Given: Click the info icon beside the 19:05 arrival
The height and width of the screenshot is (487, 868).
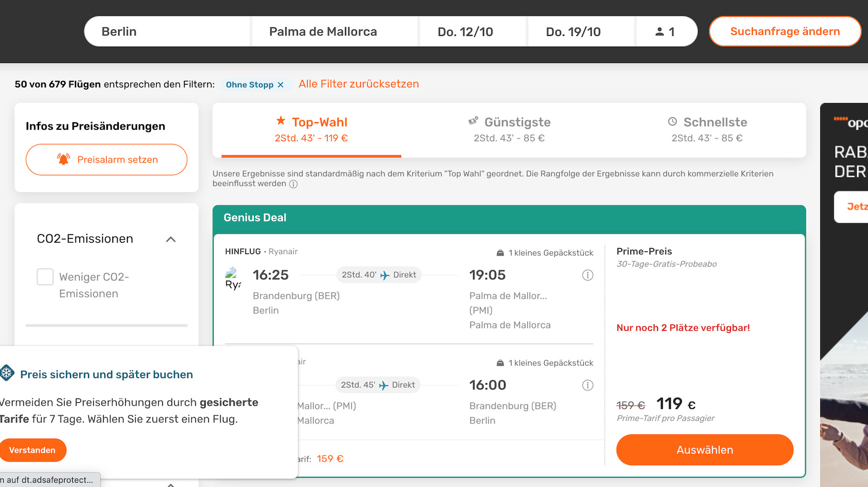Looking at the screenshot, I should point(588,275).
